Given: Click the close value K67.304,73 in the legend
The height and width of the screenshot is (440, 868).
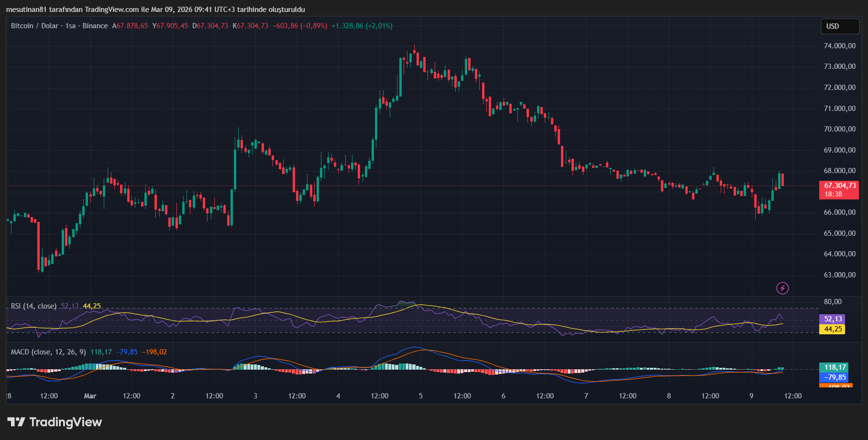Looking at the screenshot, I should (x=251, y=26).
